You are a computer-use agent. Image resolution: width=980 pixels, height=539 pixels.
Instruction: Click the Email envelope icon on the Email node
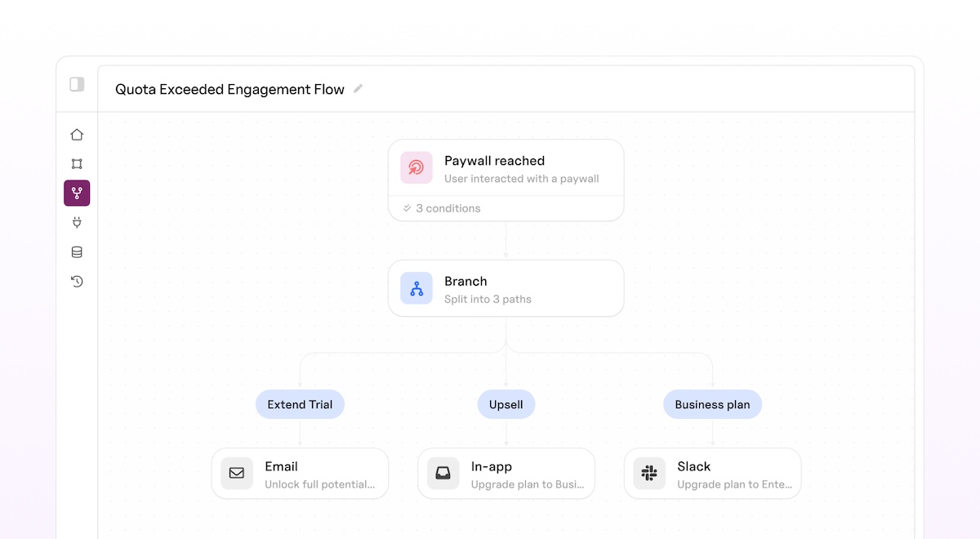pyautogui.click(x=236, y=473)
